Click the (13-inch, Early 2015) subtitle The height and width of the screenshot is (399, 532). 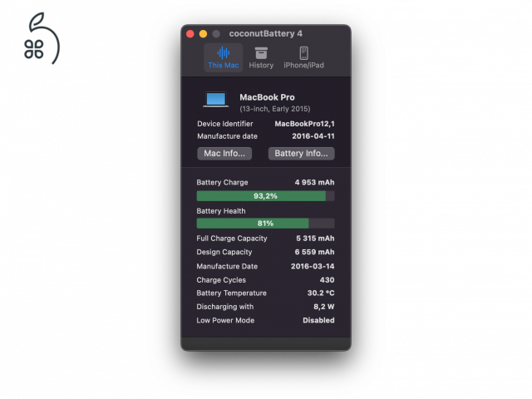[275, 109]
